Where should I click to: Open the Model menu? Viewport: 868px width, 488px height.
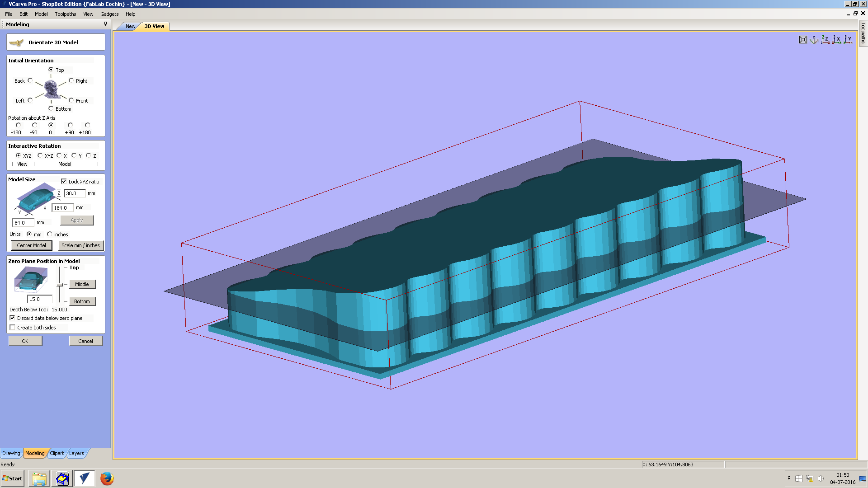[41, 14]
